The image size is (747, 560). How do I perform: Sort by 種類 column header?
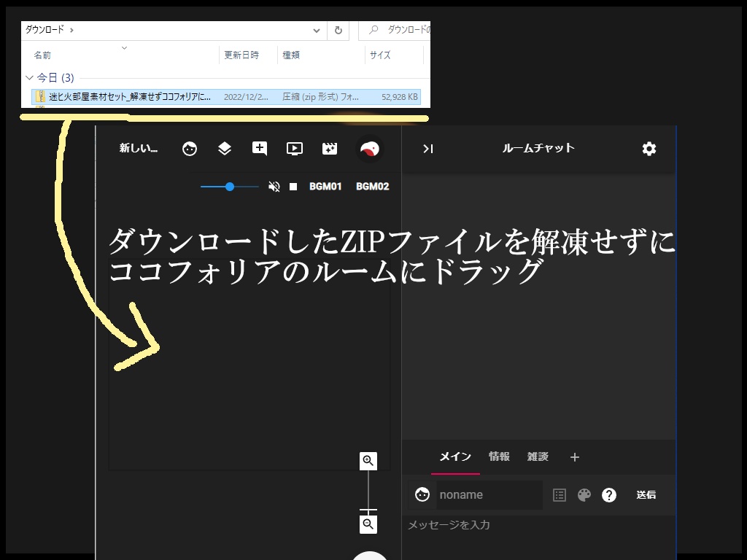coord(291,55)
